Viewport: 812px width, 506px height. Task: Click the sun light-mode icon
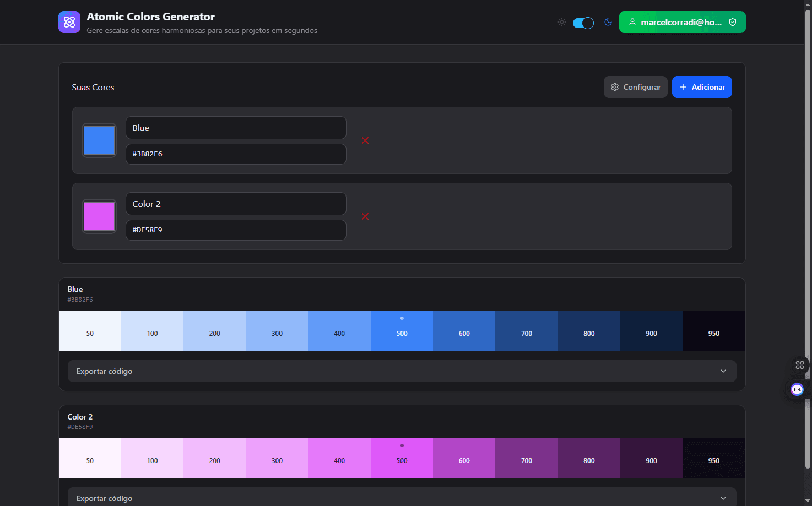click(x=561, y=22)
